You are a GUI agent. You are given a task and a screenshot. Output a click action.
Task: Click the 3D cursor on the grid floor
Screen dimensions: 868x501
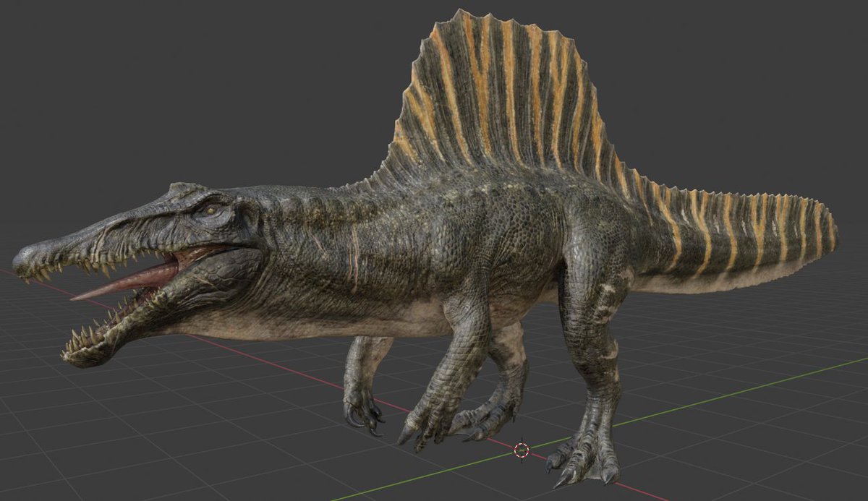coord(522,450)
